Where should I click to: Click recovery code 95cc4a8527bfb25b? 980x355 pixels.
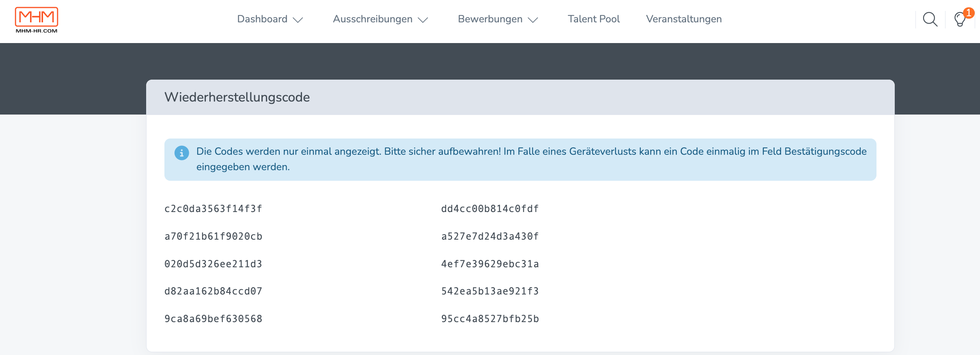[x=490, y=319]
